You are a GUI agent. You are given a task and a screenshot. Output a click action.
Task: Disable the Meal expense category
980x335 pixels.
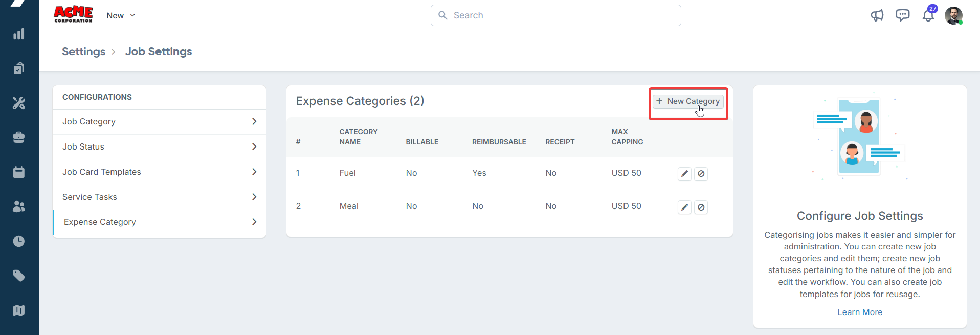tap(701, 207)
